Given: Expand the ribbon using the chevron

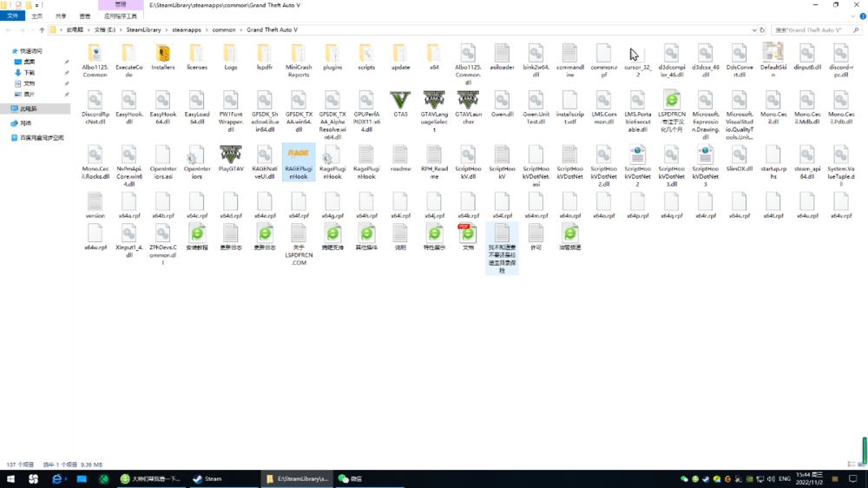Looking at the screenshot, I should click(x=852, y=16).
